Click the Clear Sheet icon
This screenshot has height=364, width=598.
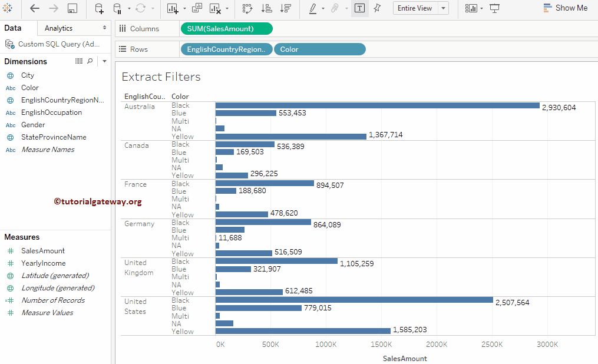(215, 8)
